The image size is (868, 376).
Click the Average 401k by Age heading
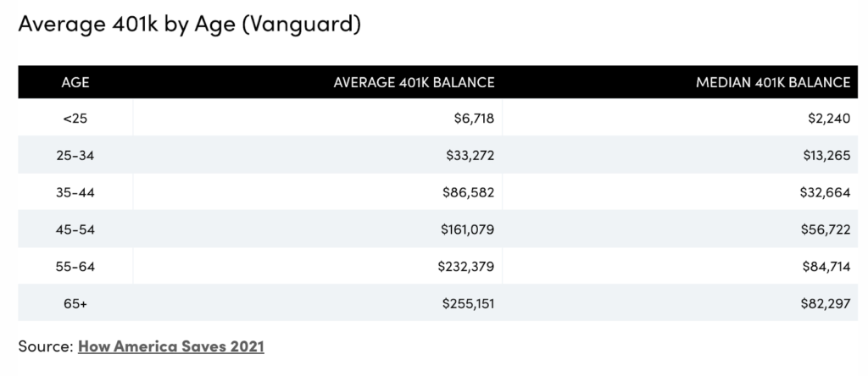[x=190, y=25]
